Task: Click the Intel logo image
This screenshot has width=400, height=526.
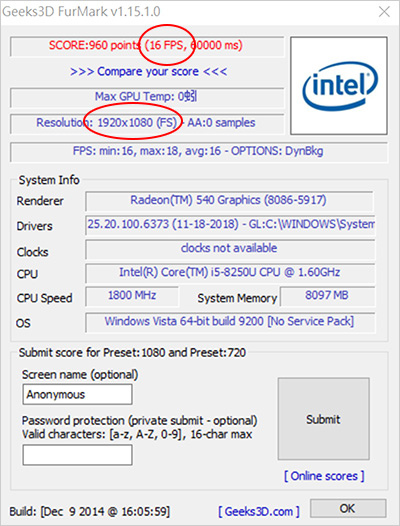Action: pyautogui.click(x=339, y=86)
